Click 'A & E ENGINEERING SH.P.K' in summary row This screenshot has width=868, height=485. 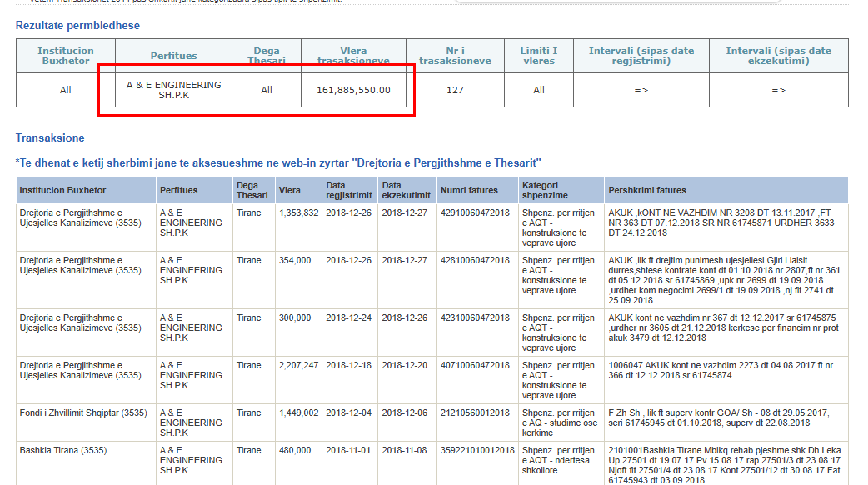coord(173,90)
